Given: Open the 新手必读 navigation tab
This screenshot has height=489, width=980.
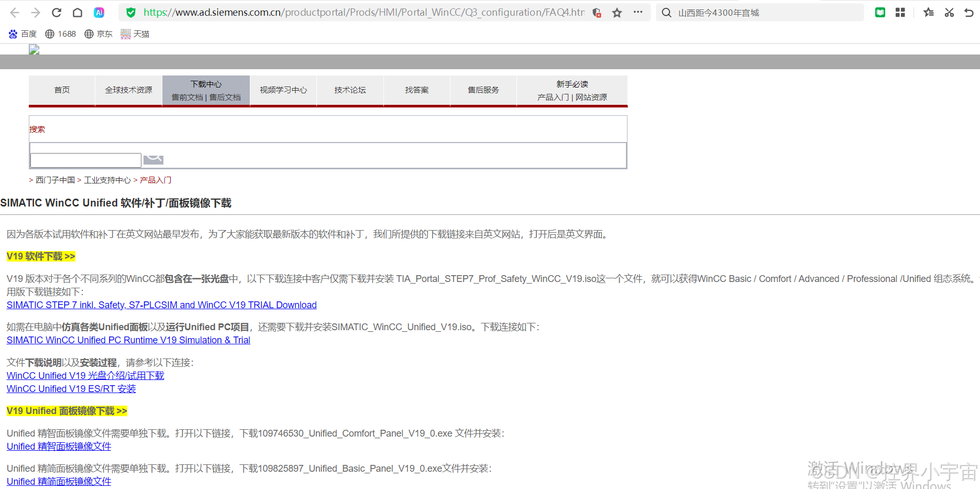Looking at the screenshot, I should click(x=572, y=84).
